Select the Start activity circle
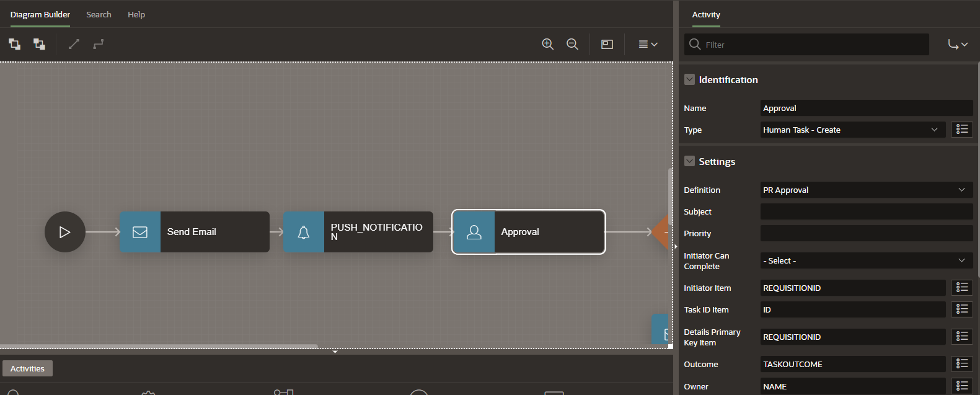980x395 pixels. point(65,232)
